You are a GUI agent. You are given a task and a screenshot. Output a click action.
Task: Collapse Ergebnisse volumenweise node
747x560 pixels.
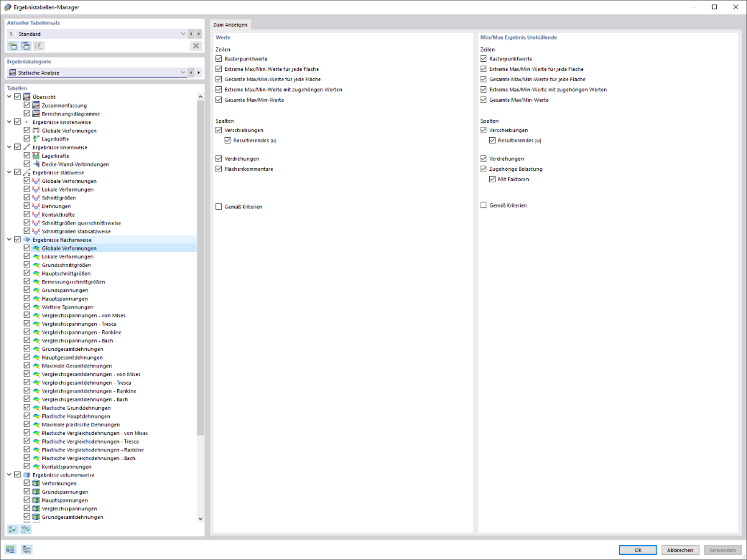[9, 475]
